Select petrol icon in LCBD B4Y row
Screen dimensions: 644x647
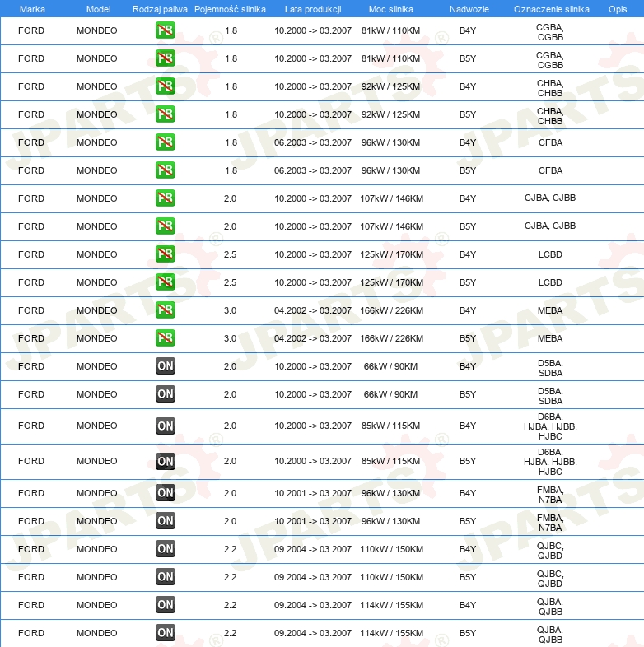click(166, 254)
